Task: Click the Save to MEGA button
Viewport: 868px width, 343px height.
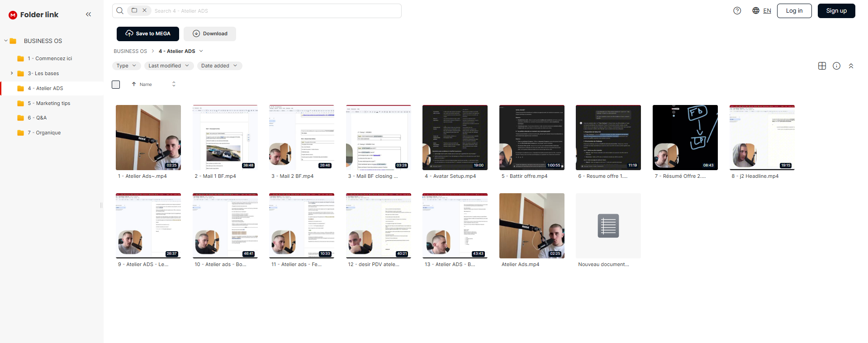Action: [x=148, y=33]
